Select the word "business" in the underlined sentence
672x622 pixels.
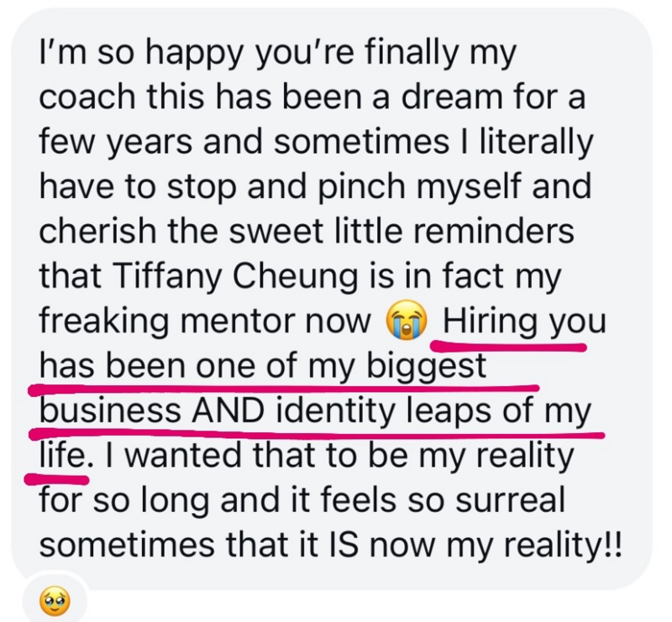click(x=110, y=410)
